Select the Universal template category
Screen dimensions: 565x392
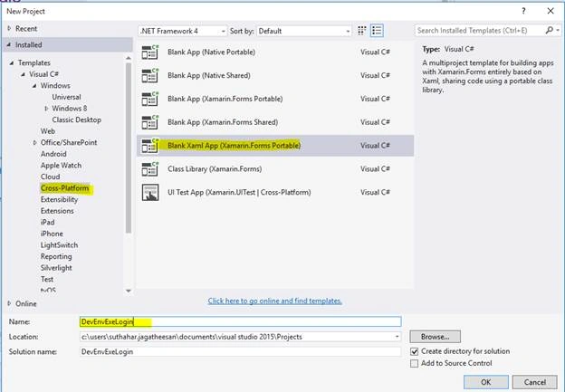(x=66, y=97)
